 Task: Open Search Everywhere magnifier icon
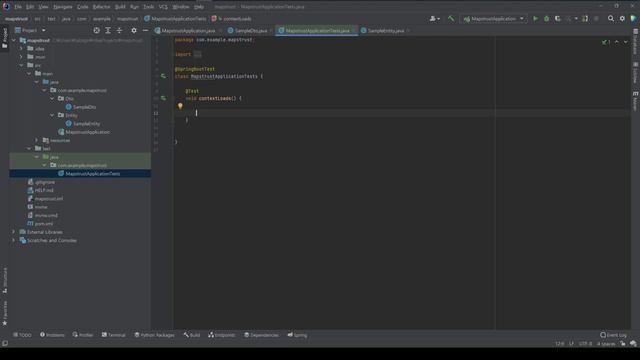611,18
